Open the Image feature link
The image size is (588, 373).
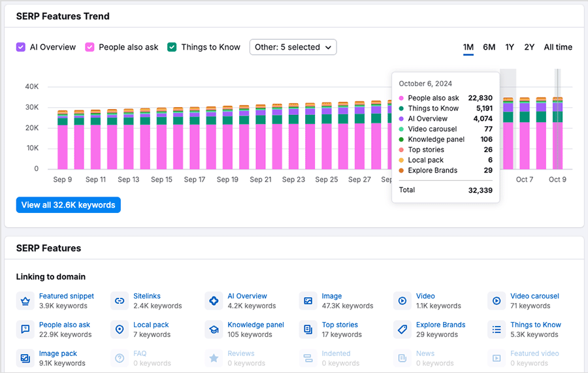coord(332,296)
